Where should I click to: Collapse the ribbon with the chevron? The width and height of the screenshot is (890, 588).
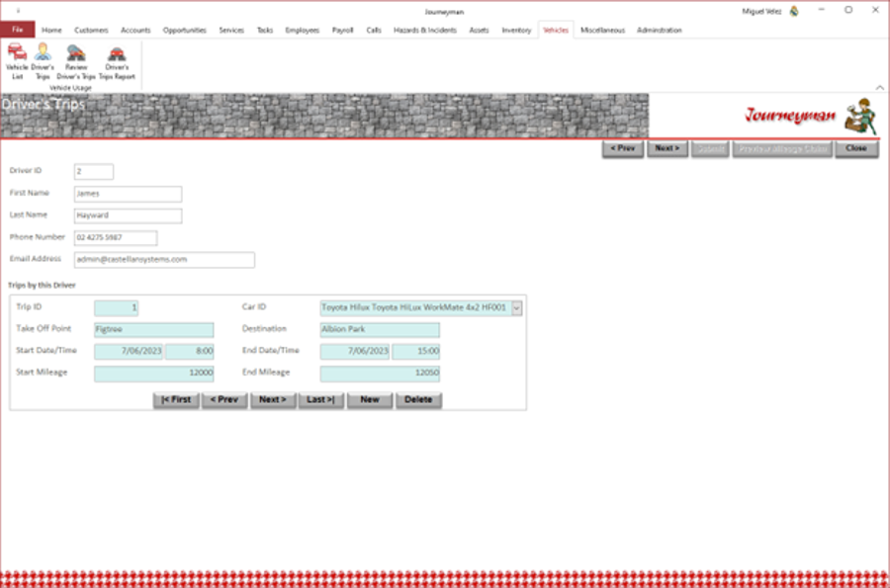[x=879, y=87]
